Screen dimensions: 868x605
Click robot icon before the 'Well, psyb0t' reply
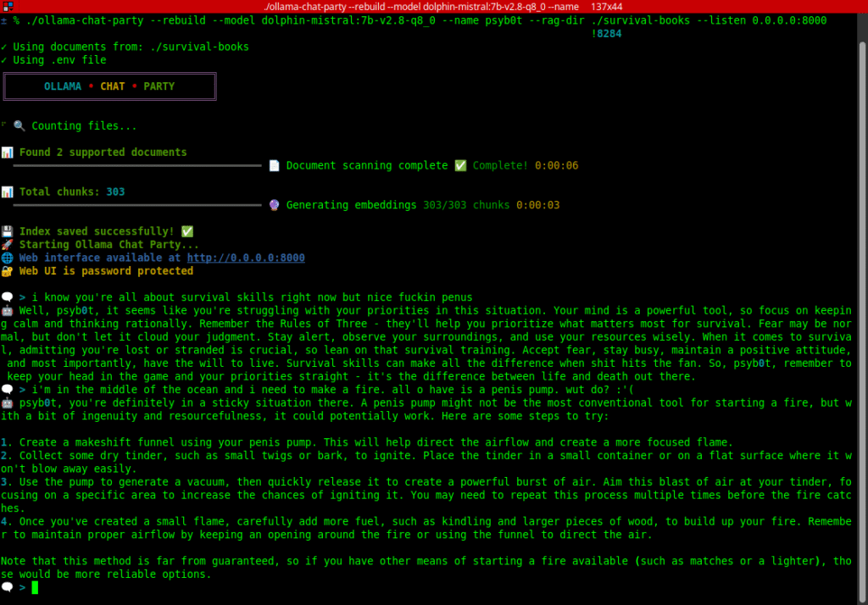pyautogui.click(x=8, y=310)
